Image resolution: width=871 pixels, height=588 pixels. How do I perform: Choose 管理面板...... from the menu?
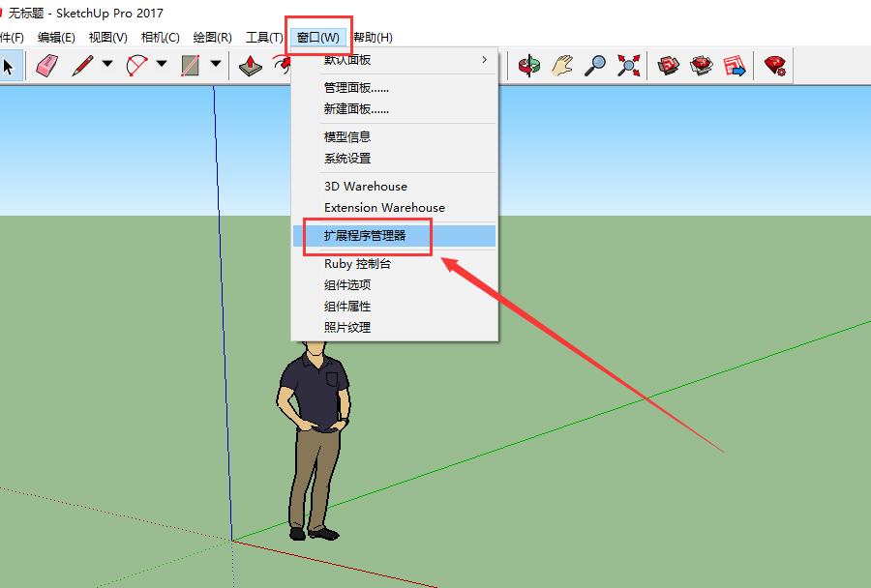[x=393, y=88]
